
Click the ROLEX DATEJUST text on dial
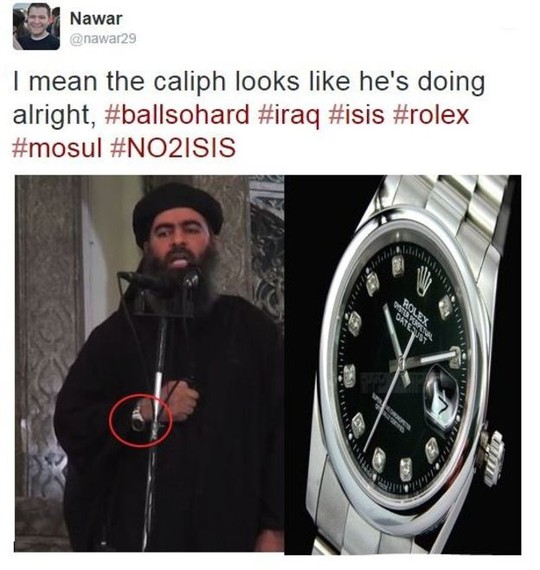pyautogui.click(x=413, y=320)
